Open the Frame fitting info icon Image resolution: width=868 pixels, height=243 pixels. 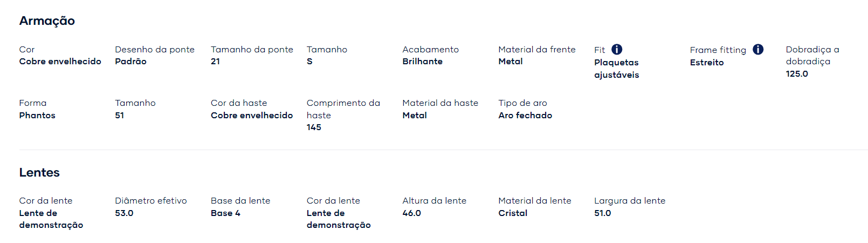pyautogui.click(x=758, y=49)
